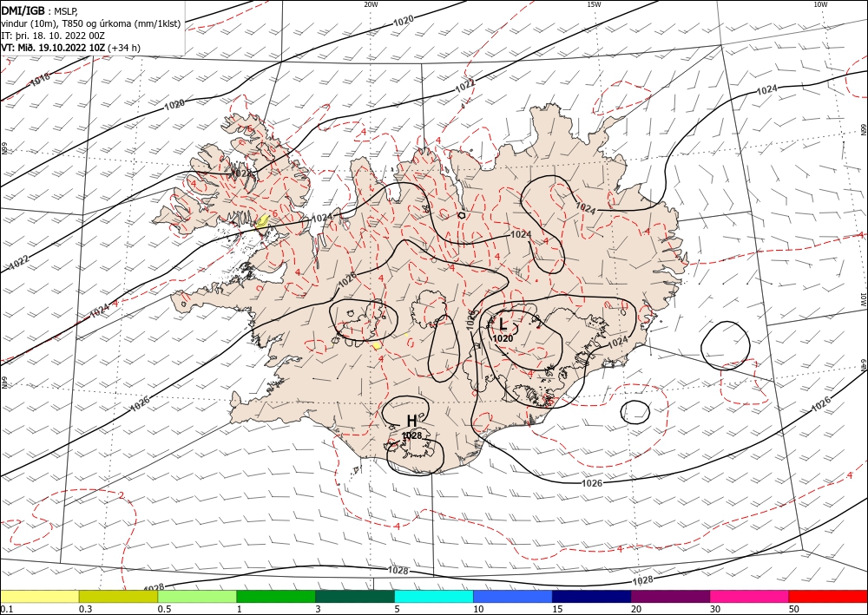Click the pale yellow 0.1–0.3 legend swatch
Image resolution: width=868 pixels, height=615 pixels.
(x=40, y=596)
